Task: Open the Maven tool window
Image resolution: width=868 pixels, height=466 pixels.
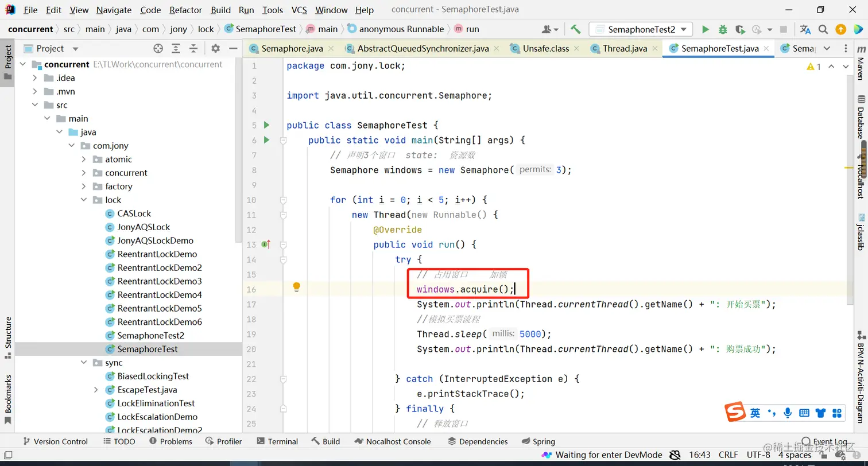Action: point(861,64)
